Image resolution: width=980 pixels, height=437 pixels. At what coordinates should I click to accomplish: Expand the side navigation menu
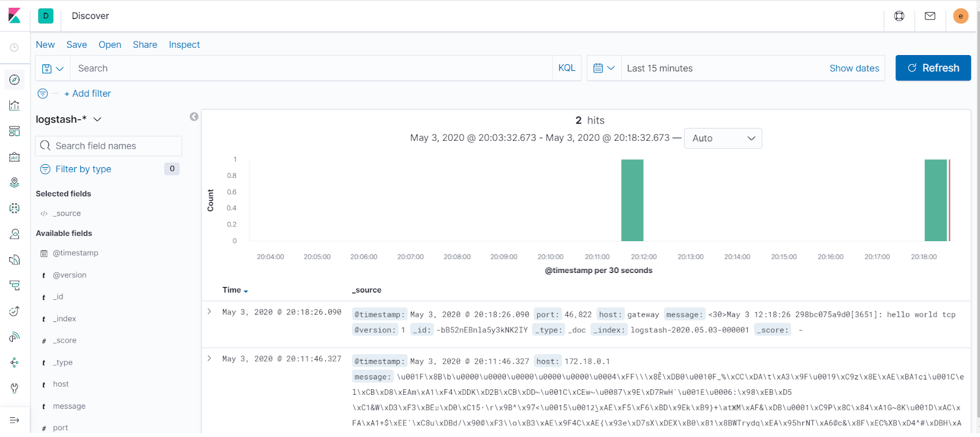point(15,420)
